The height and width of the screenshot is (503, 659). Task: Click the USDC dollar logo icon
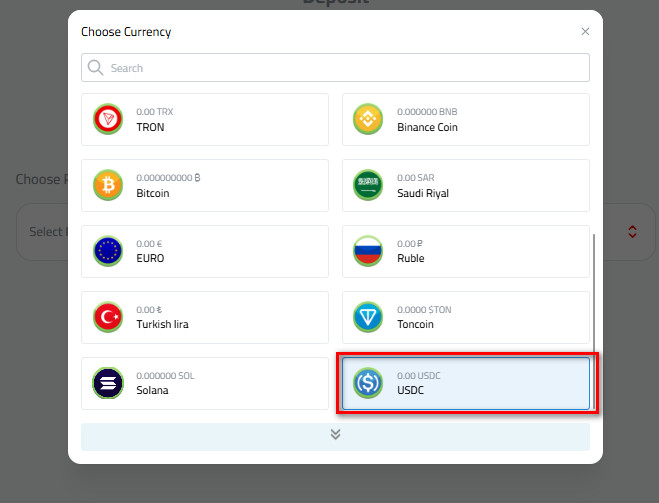click(368, 383)
